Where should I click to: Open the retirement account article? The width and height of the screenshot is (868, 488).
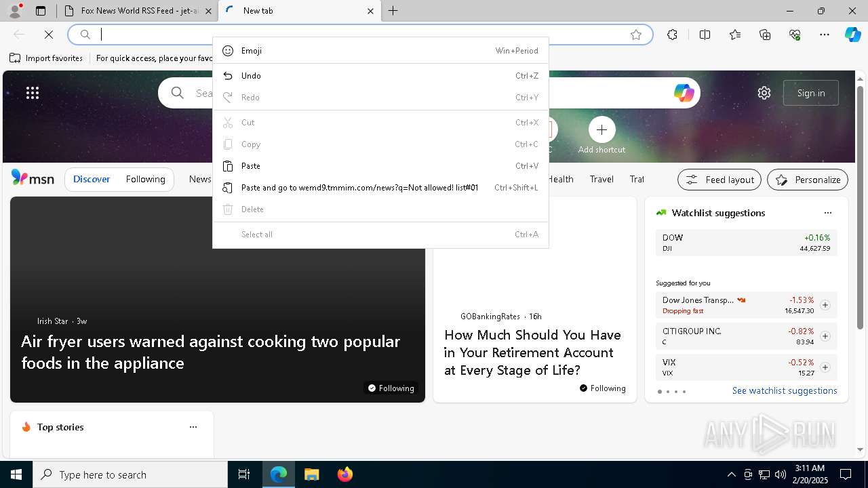(x=532, y=352)
